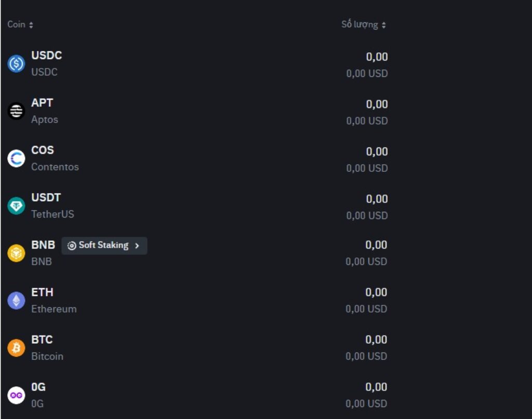
Task: Click the TetherUS USDT icon
Action: 16,206
